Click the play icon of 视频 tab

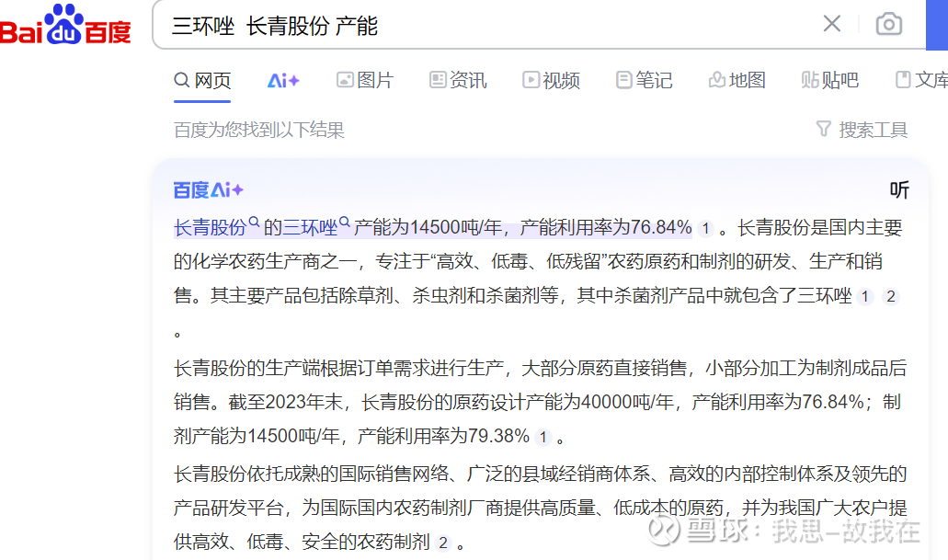(531, 80)
